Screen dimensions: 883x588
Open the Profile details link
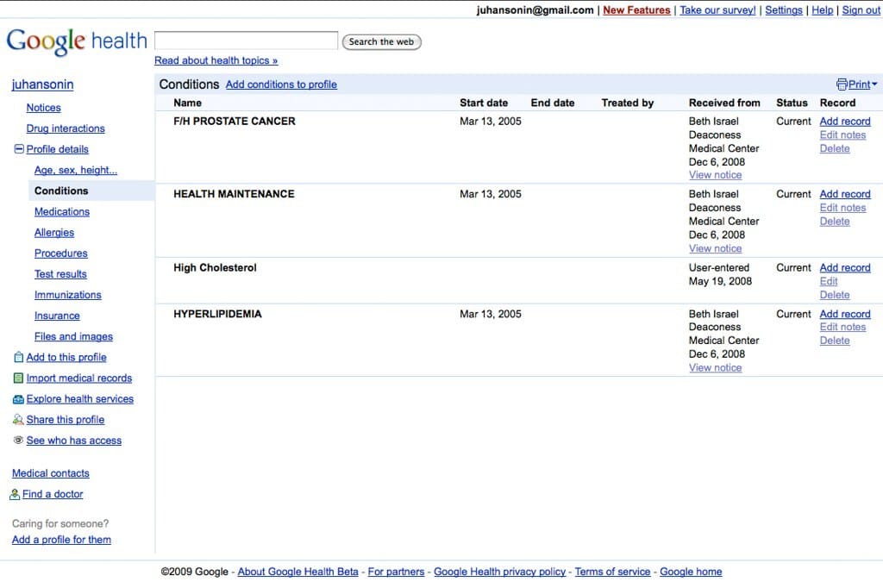(58, 149)
